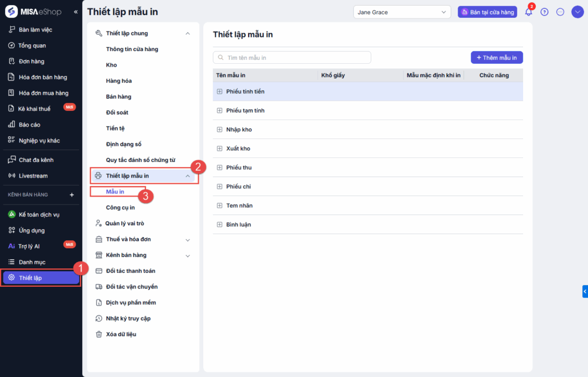
Task: Click the notification bell icon
Action: (528, 12)
